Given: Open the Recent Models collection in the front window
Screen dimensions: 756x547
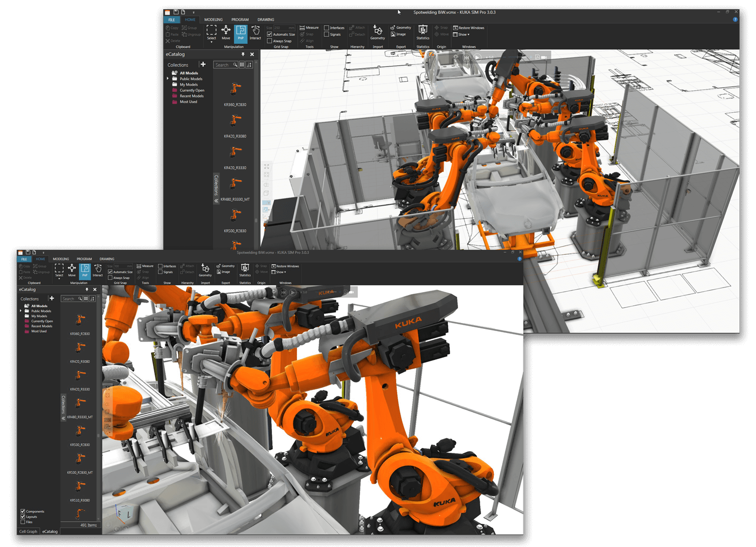Looking at the screenshot, I should 41,326.
